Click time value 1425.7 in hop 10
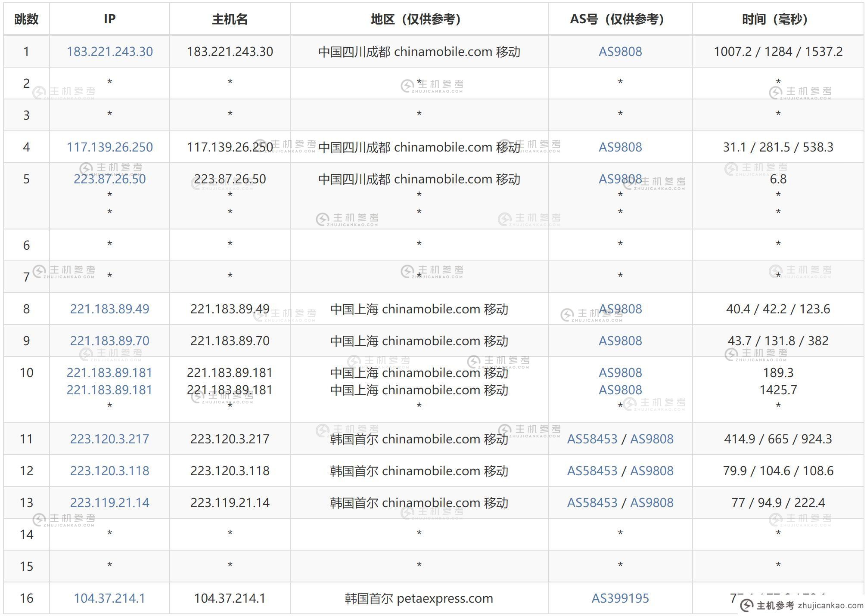867x616 pixels. click(x=778, y=390)
